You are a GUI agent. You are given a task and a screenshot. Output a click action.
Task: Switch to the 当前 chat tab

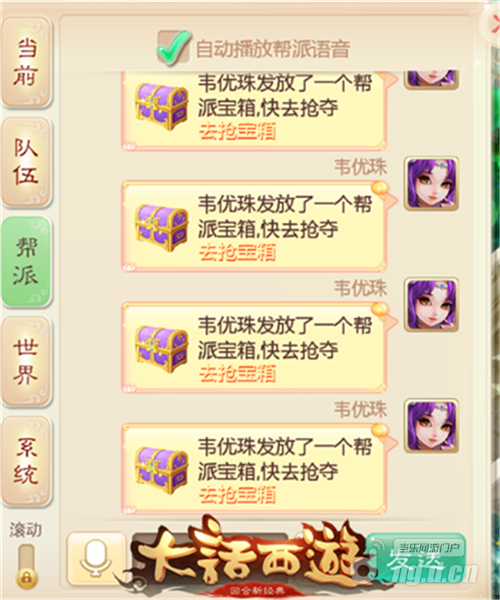pos(27,62)
